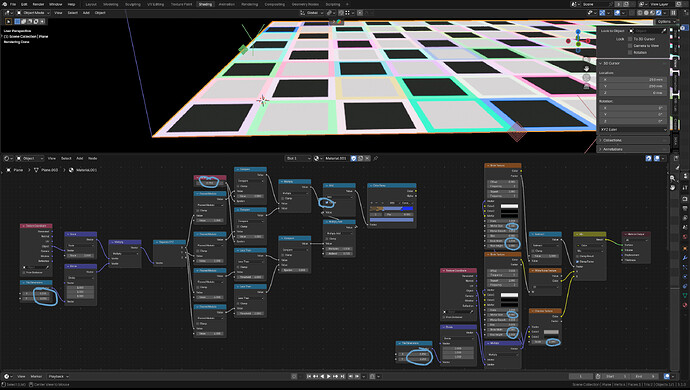
Task: Open the viewport Add menu
Action: (x=86, y=13)
